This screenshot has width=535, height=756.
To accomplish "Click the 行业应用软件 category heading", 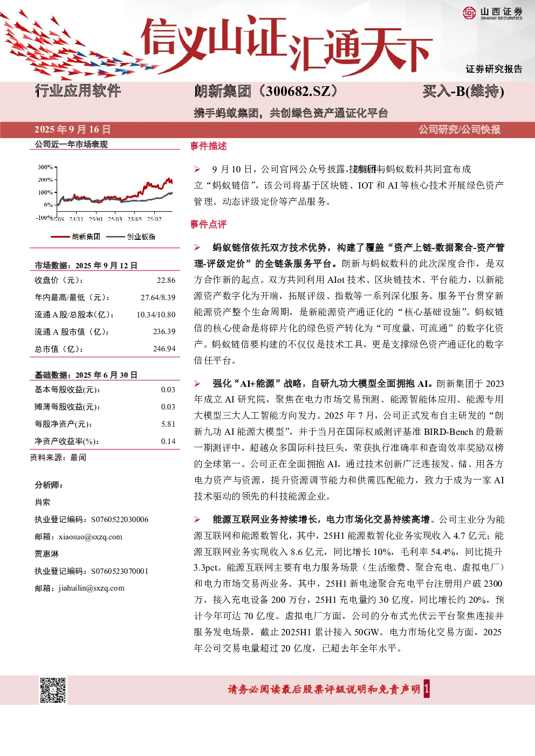I will pyautogui.click(x=78, y=91).
